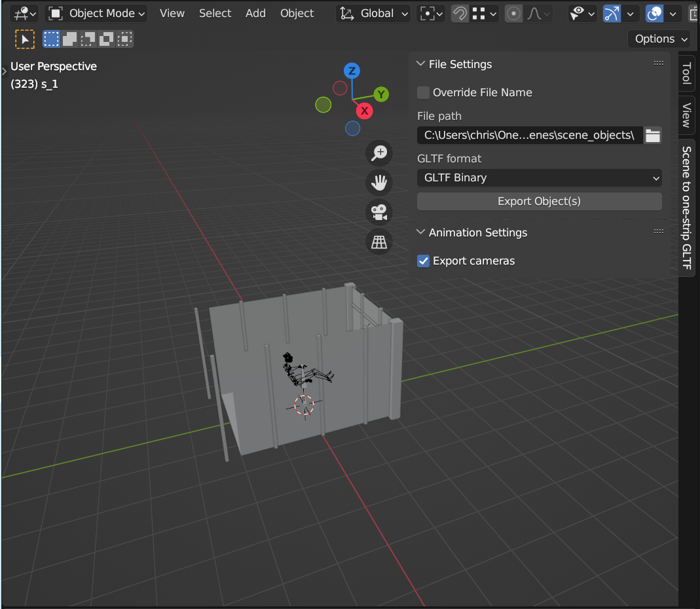This screenshot has width=700, height=609.
Task: Open the GLTF Binary format dropdown
Action: point(539,177)
